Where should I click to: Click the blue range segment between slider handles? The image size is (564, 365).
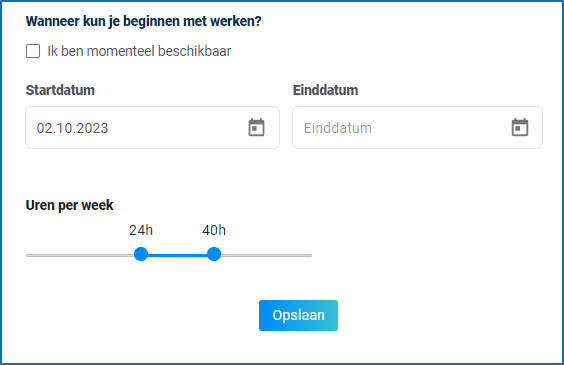click(177, 255)
